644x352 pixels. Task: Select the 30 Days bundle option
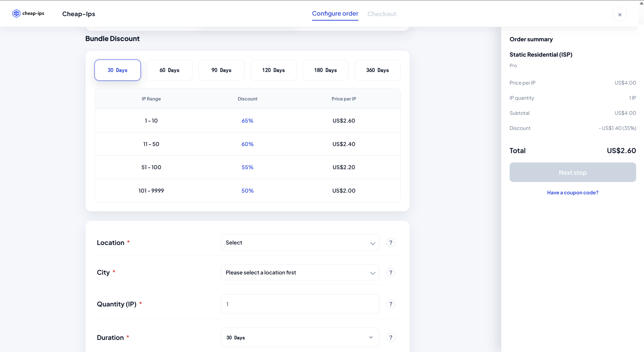point(118,70)
